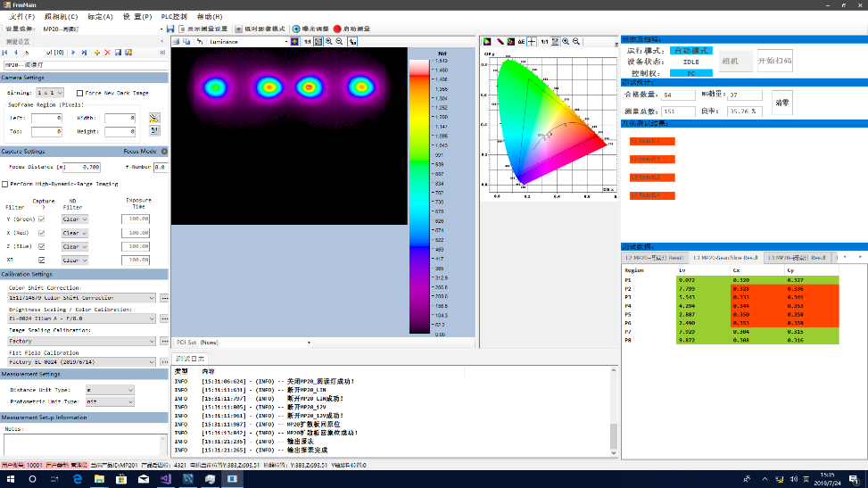Click the print icon above the luminance image

point(176,42)
